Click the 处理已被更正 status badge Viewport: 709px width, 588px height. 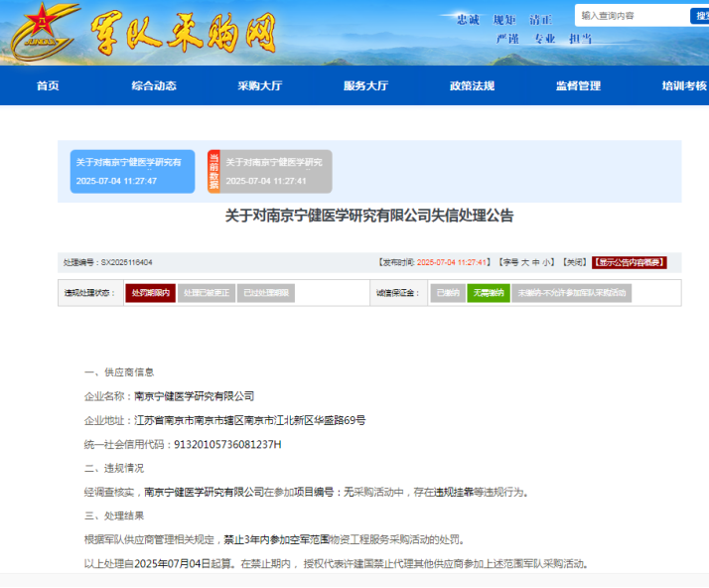coord(207,293)
